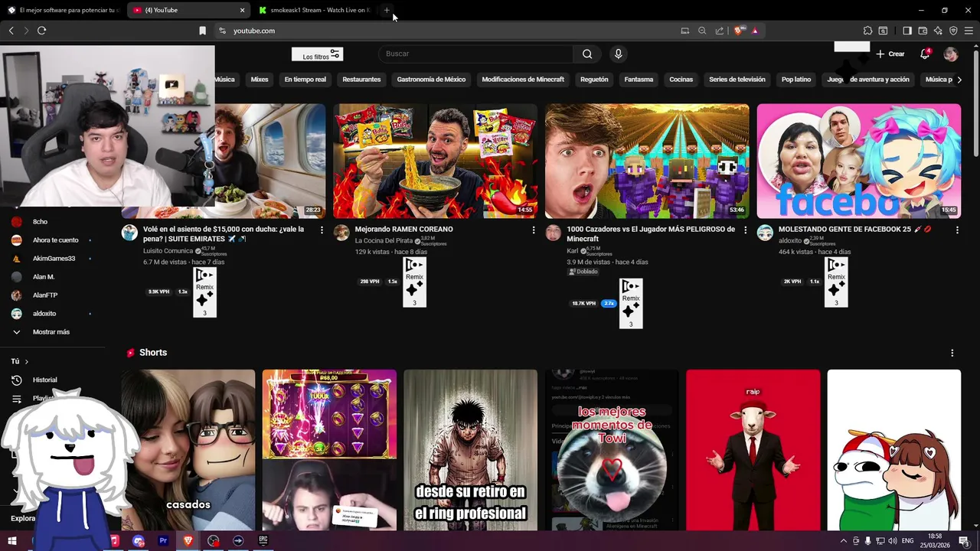Open the MOLESTANDO GENTE DE FACEBOOK thumbnail
Screen dimensions: 980x551
click(858, 161)
